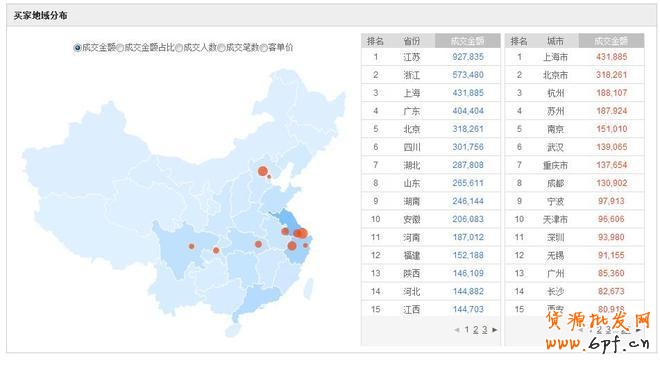The image size is (660, 365).
Task: Click the Hangzhou orange bubble on map
Action: pyautogui.click(x=292, y=246)
